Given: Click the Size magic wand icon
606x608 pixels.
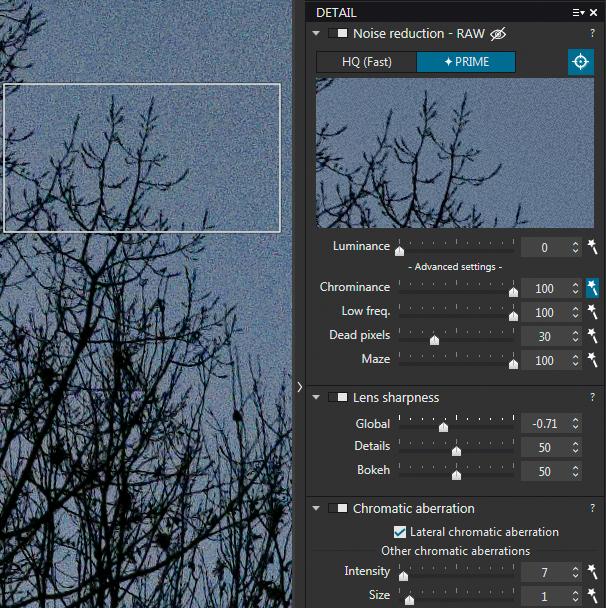Looking at the screenshot, I should tap(592, 596).
